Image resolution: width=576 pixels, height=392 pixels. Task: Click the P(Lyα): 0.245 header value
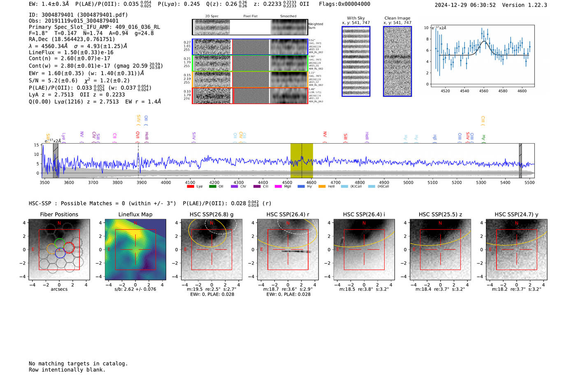pyautogui.click(x=179, y=4)
